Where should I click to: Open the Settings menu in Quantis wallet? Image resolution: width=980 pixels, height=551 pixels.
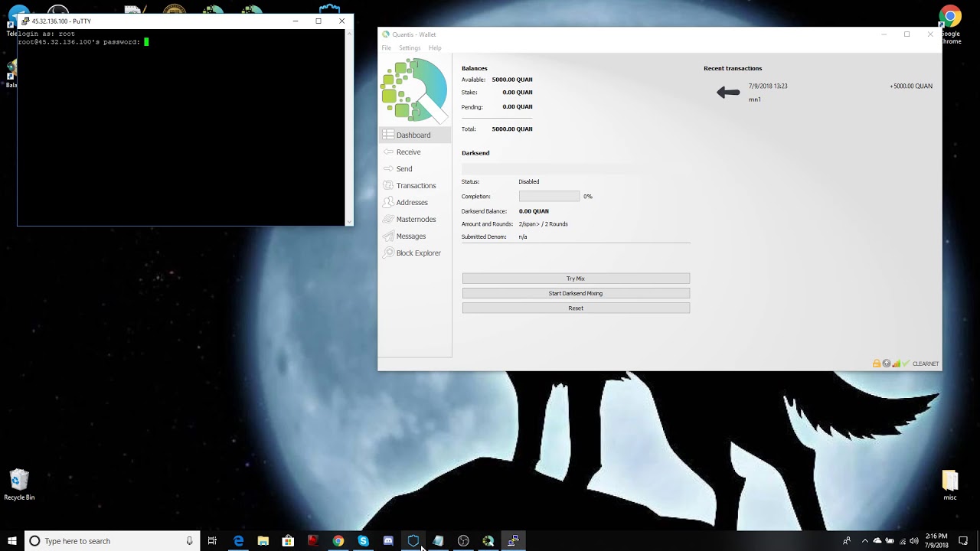pos(410,47)
